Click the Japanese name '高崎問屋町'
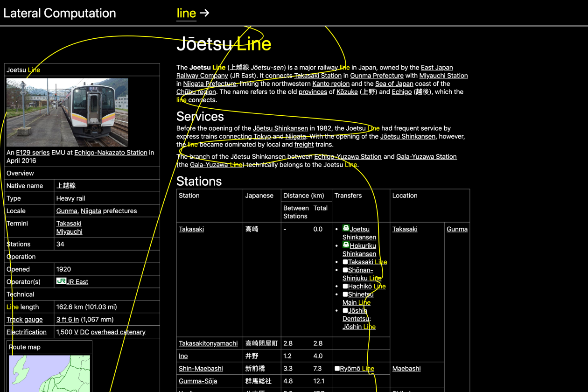The height and width of the screenshot is (392, 588). click(261, 343)
